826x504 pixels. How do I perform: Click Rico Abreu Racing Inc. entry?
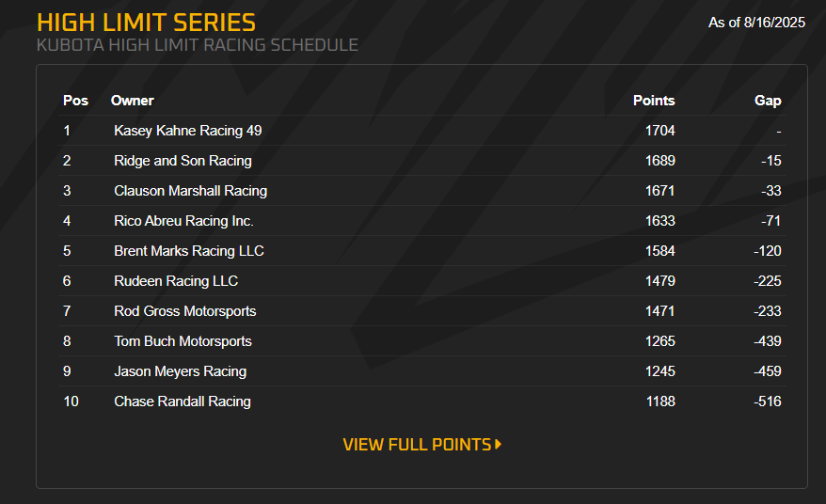coord(183,221)
